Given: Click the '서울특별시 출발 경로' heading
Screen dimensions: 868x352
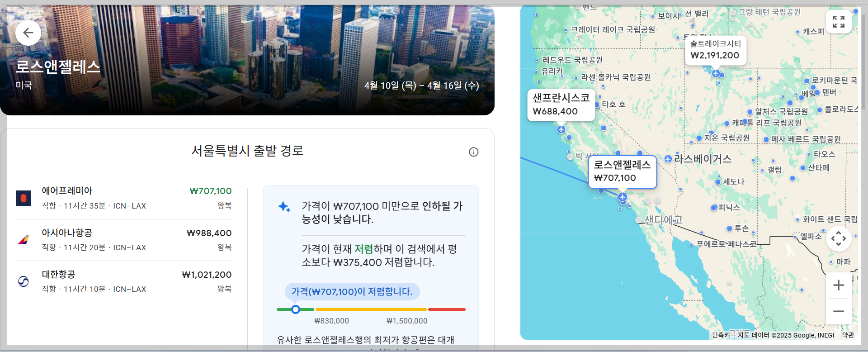Looking at the screenshot, I should pyautogui.click(x=247, y=151).
